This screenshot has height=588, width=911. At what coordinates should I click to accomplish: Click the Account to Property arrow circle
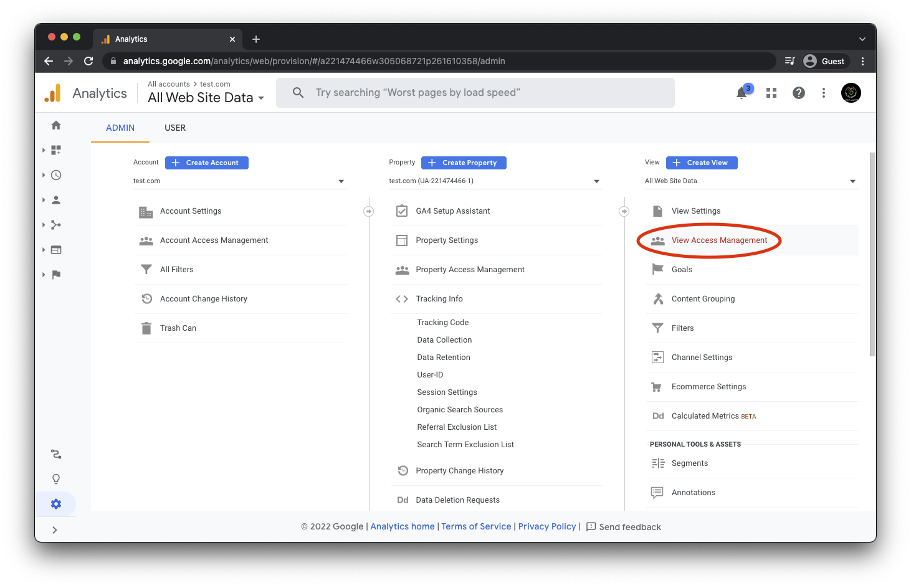click(369, 212)
